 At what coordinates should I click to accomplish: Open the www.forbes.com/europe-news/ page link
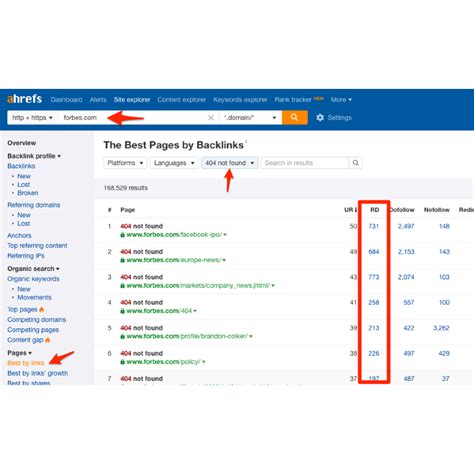[x=174, y=260]
